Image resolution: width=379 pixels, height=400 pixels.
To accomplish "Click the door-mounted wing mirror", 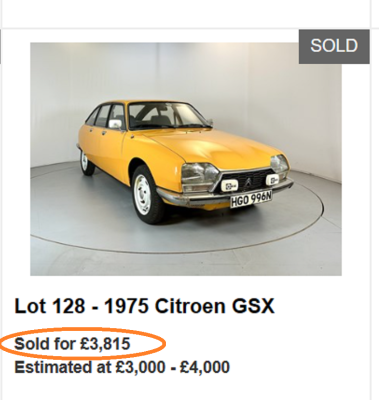I will coord(115,124).
